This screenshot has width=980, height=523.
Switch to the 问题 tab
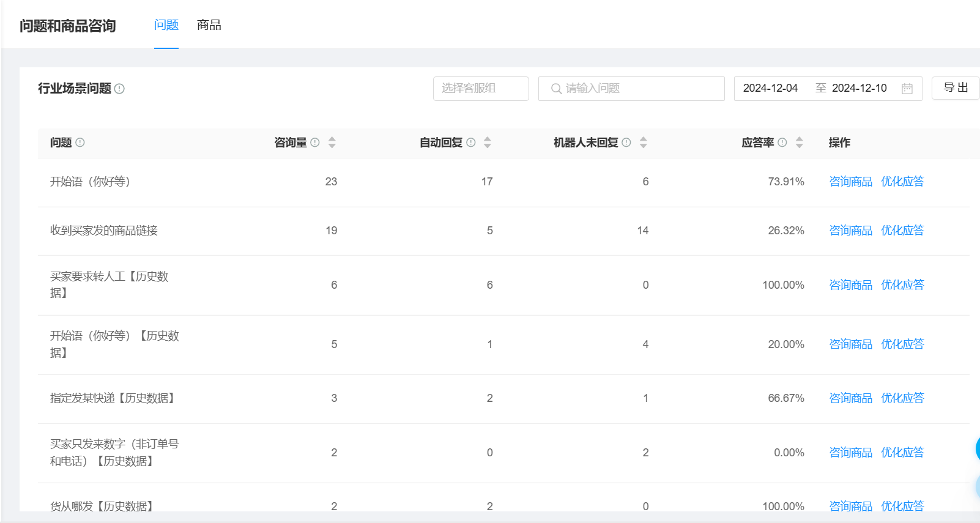tap(166, 25)
